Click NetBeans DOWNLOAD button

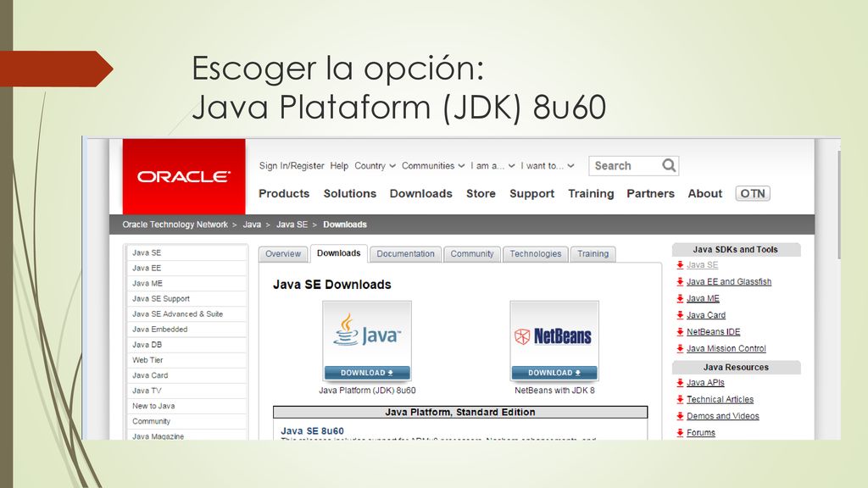coord(554,373)
